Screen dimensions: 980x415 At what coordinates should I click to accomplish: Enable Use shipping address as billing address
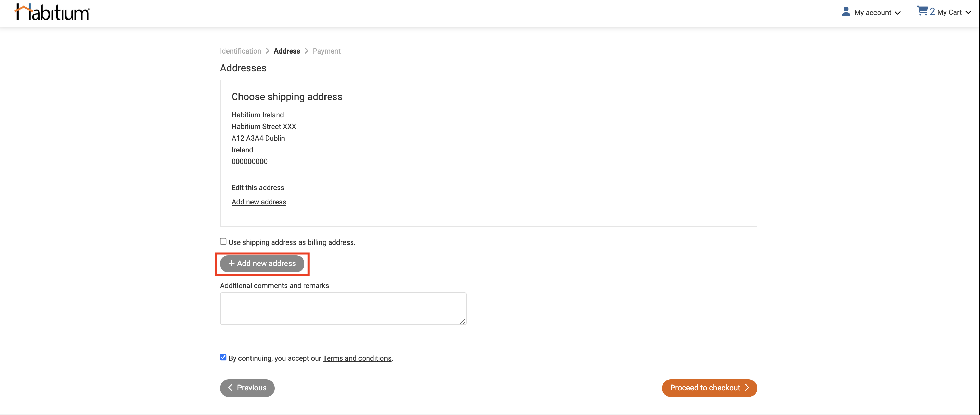(223, 241)
